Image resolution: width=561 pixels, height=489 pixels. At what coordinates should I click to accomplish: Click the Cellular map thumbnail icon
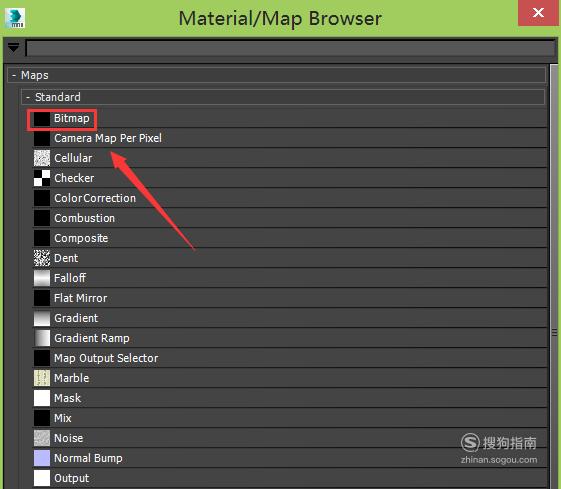(42, 158)
